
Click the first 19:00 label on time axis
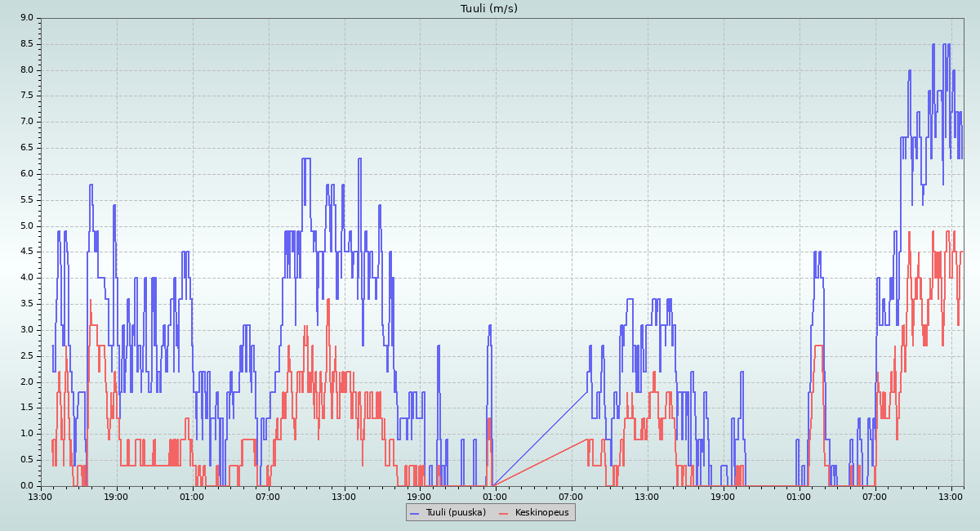click(x=117, y=496)
